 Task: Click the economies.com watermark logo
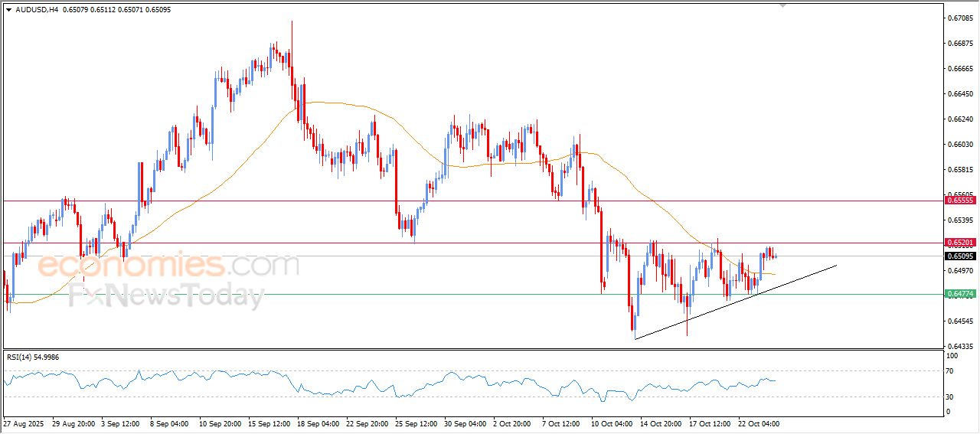[x=168, y=266]
